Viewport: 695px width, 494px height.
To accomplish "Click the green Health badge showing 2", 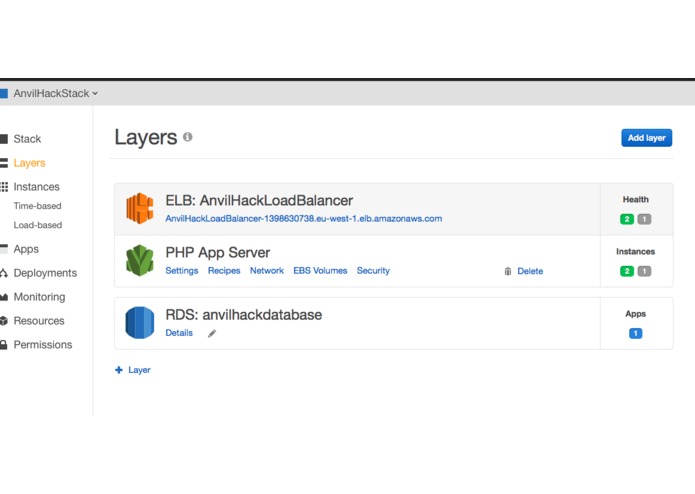I will [x=627, y=219].
